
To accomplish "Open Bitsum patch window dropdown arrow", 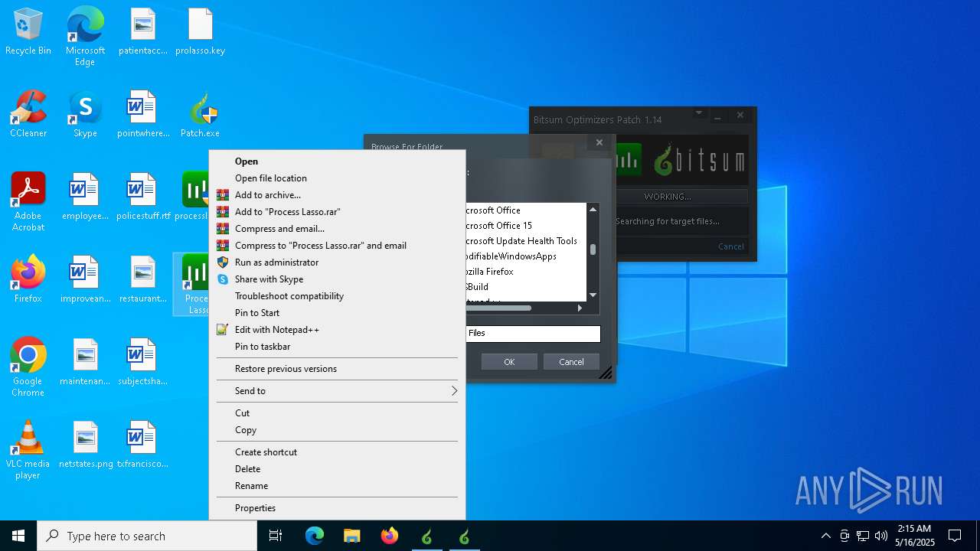I will (698, 113).
